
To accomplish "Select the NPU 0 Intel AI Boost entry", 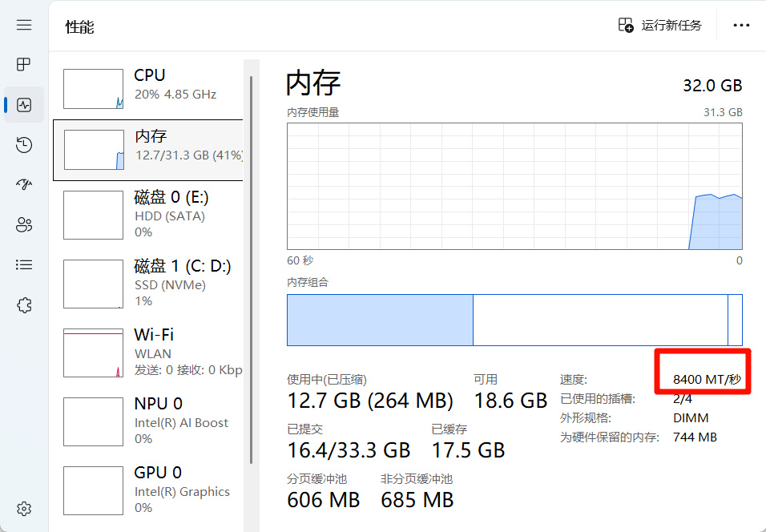I will (x=152, y=421).
